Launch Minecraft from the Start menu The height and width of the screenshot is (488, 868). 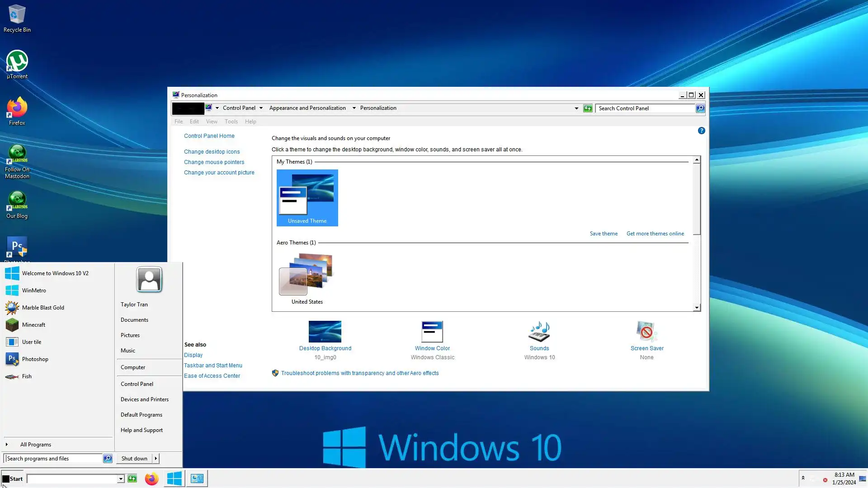click(33, 325)
